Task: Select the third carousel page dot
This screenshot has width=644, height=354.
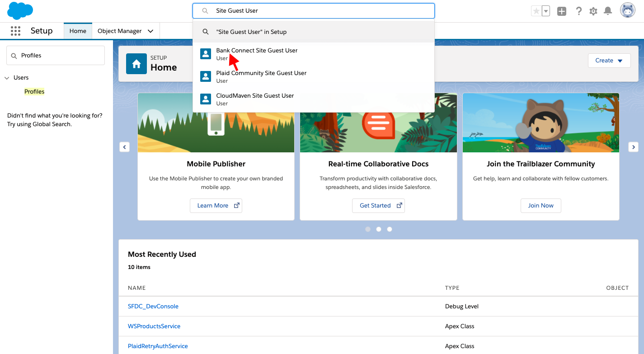Action: click(x=390, y=229)
